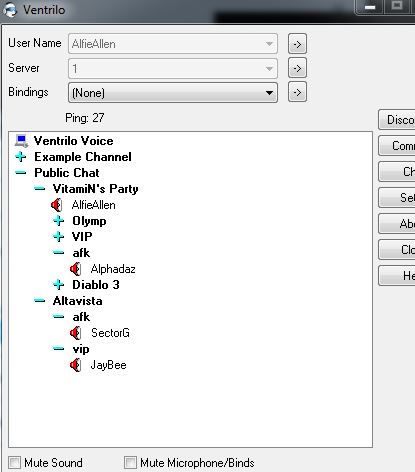Minimize the Ventrilo window
The width and height of the screenshot is (415, 472).
coord(370,7)
